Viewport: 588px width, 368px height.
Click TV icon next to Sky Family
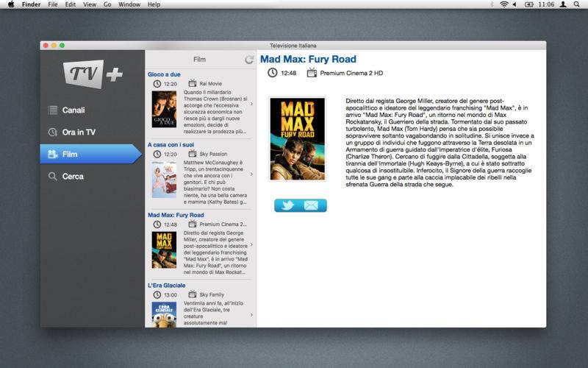pyautogui.click(x=193, y=294)
